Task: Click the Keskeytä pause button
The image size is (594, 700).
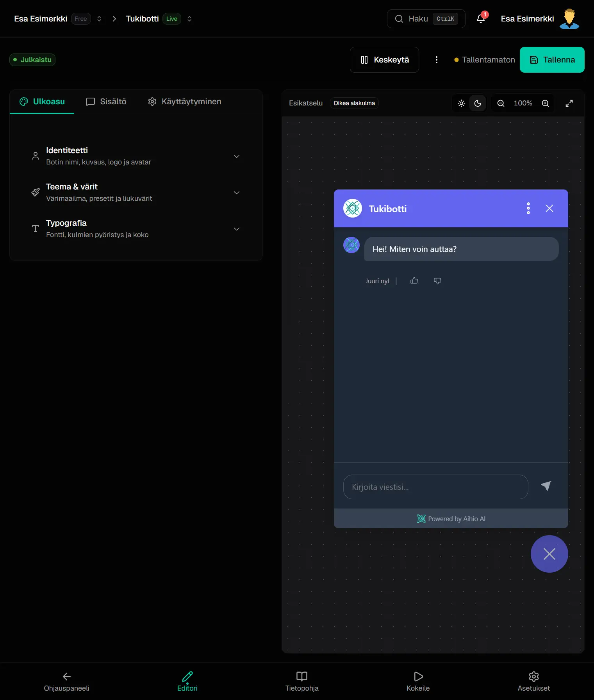Action: 384,60
